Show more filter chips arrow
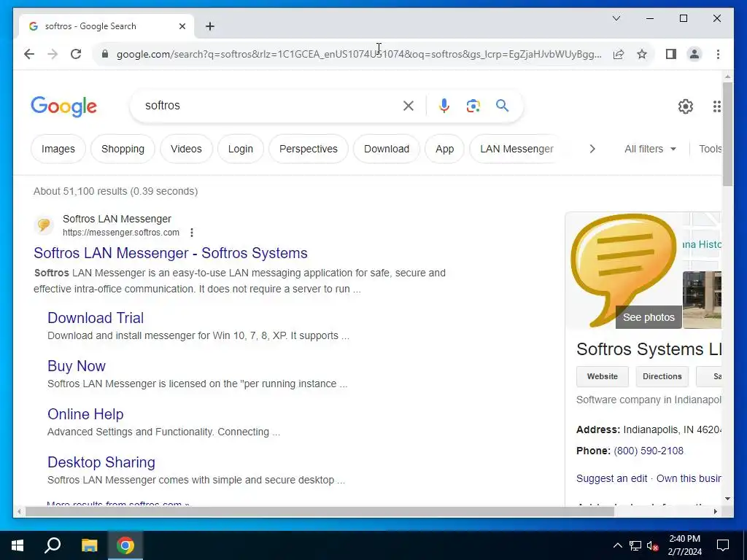747x560 pixels. click(592, 149)
